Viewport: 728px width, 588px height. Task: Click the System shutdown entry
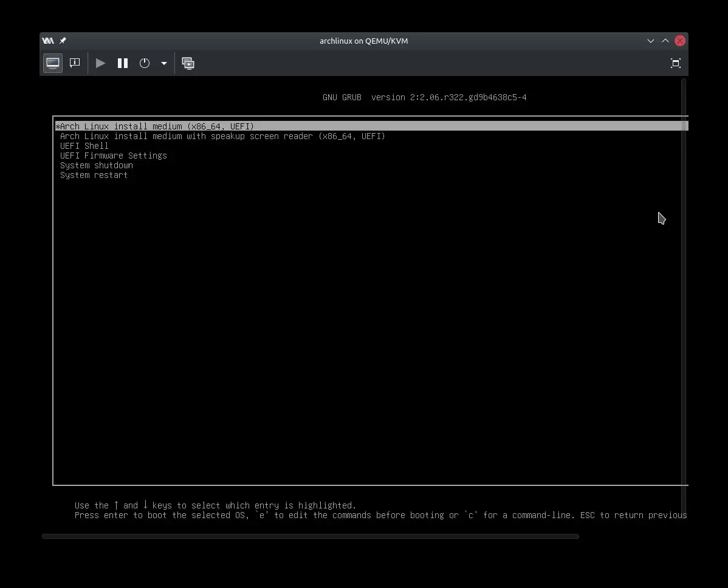click(97, 165)
